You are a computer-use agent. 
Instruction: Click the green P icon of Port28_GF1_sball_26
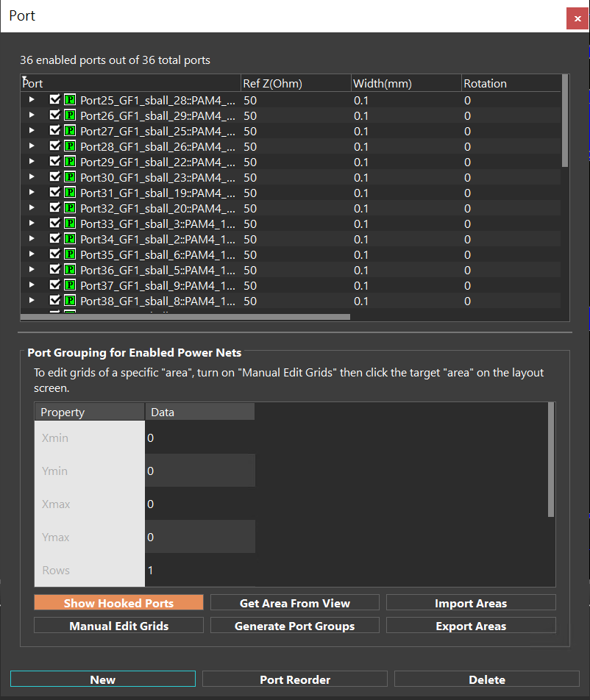(x=70, y=146)
